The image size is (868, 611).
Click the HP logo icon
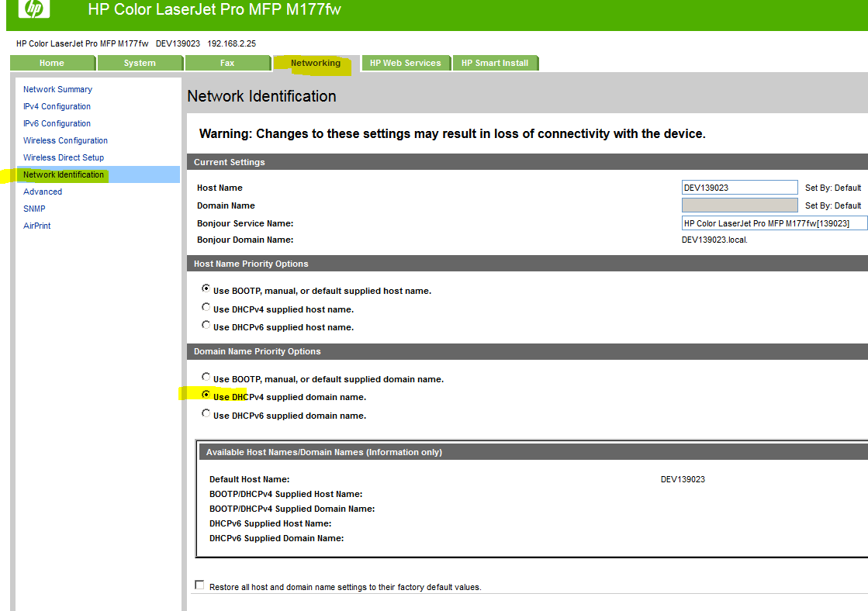point(33,9)
